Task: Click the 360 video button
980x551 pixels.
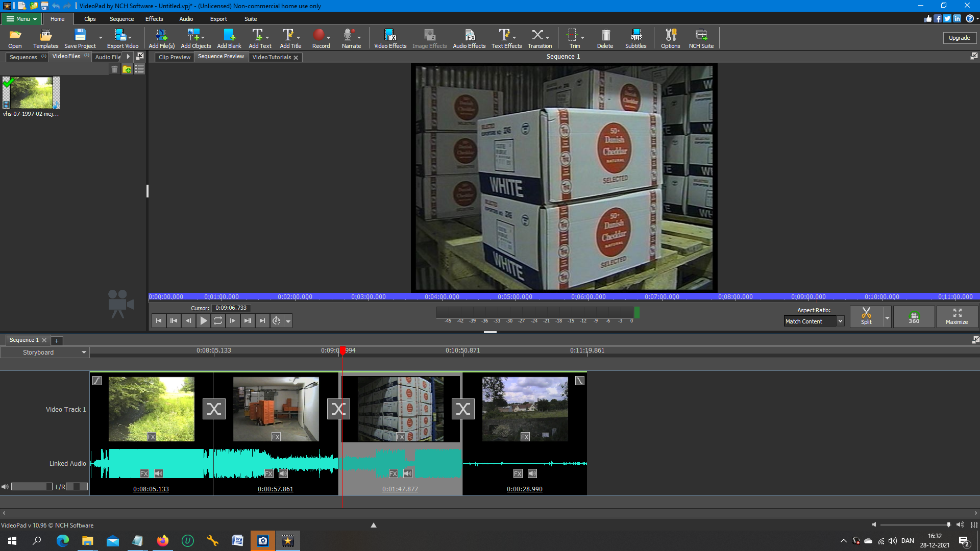Action: [914, 317]
